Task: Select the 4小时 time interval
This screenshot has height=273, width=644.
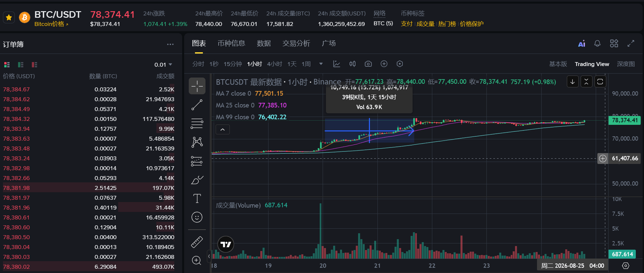Action: [x=275, y=64]
